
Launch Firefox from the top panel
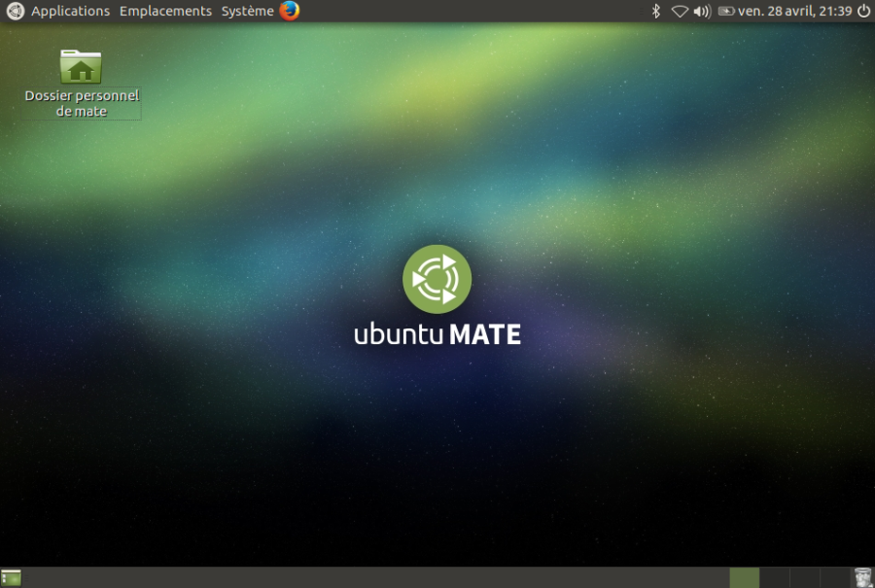tap(289, 12)
